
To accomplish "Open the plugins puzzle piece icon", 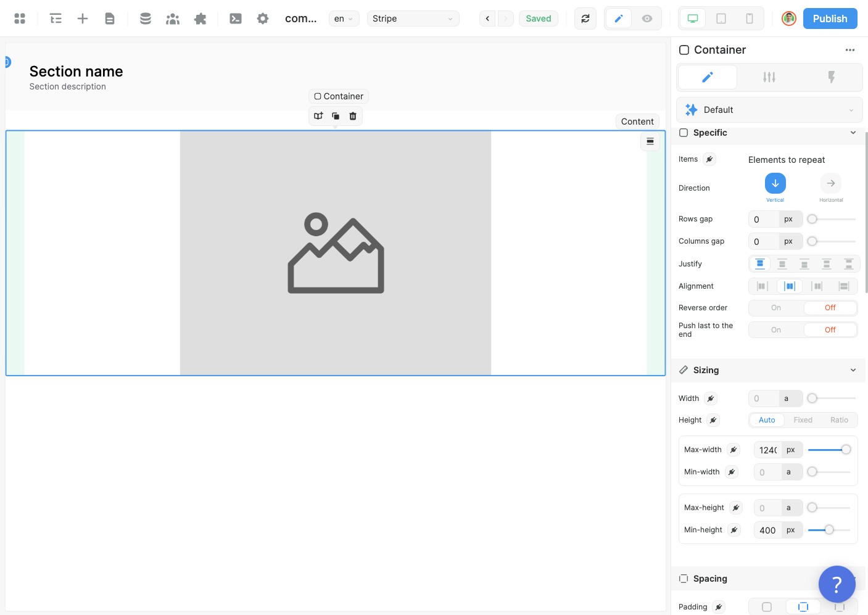I will pos(200,19).
